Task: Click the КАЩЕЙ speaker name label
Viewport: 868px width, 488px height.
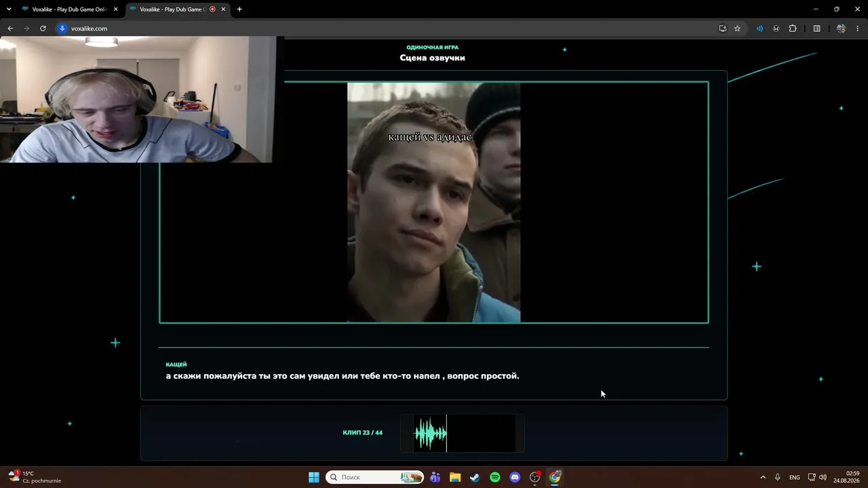Action: [x=176, y=365]
